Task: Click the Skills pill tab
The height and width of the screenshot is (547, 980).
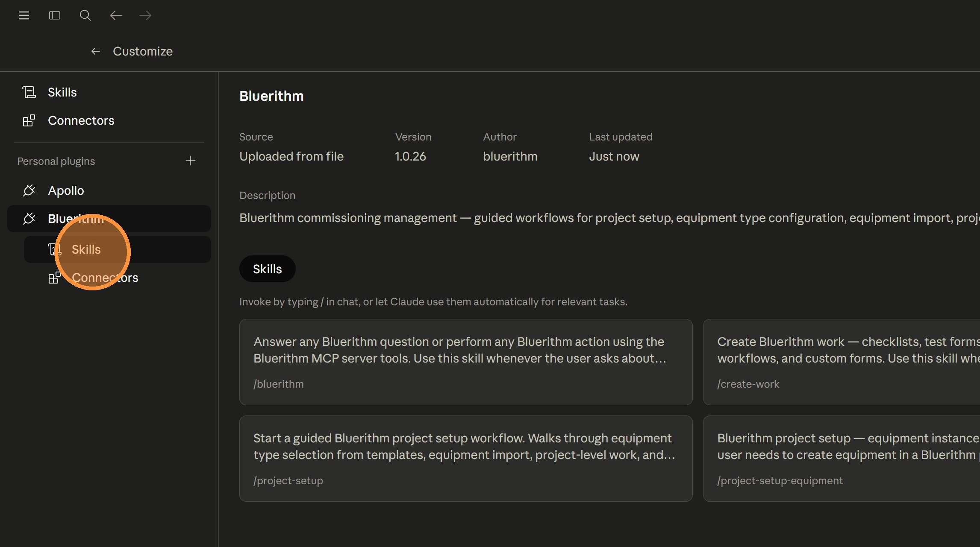Action: [267, 269]
